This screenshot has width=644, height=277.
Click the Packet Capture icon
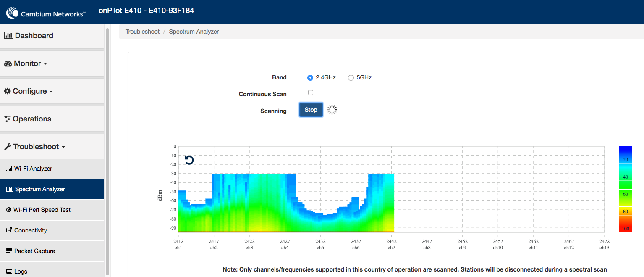click(9, 251)
